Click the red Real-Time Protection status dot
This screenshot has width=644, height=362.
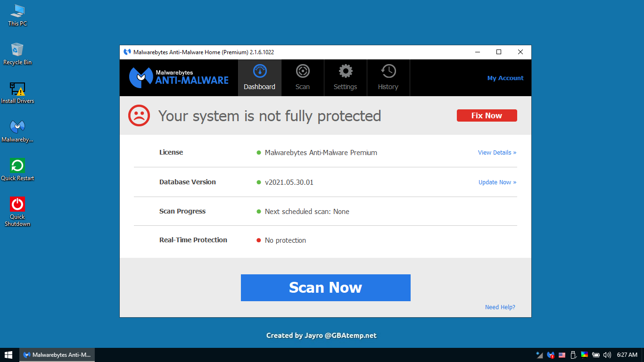[259, 240]
